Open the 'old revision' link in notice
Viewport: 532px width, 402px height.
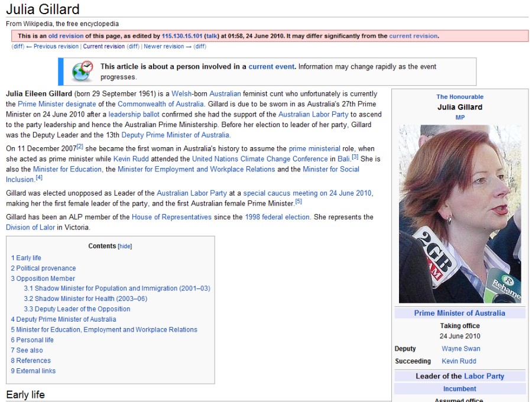(66, 36)
